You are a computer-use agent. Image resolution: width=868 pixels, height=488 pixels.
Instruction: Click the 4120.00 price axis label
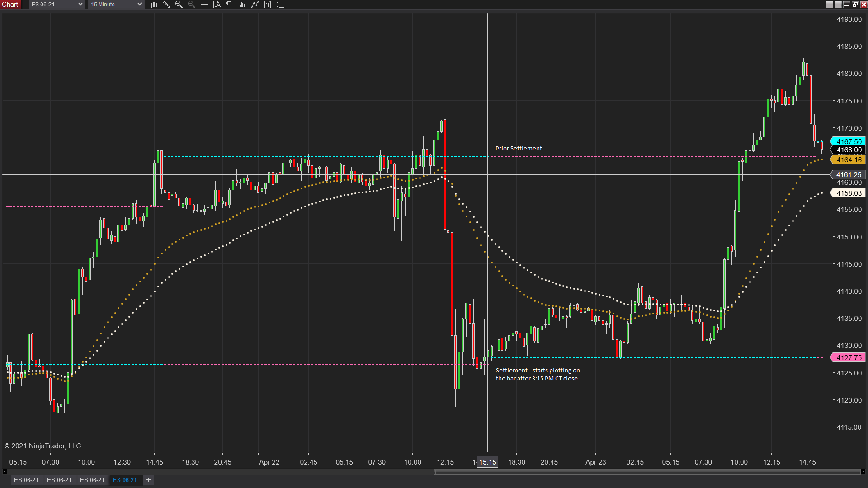tap(849, 400)
